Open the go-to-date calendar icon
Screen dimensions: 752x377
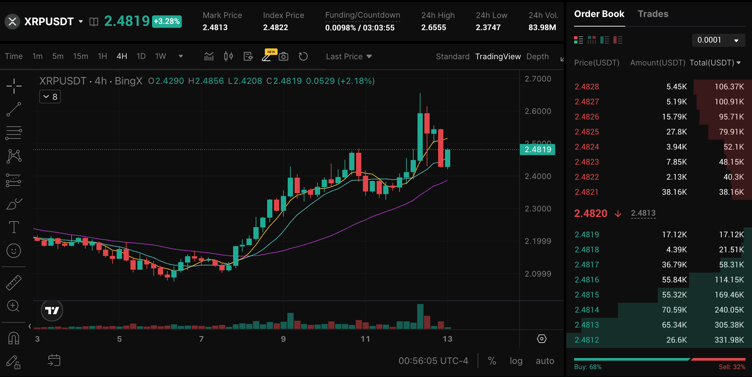(54, 361)
